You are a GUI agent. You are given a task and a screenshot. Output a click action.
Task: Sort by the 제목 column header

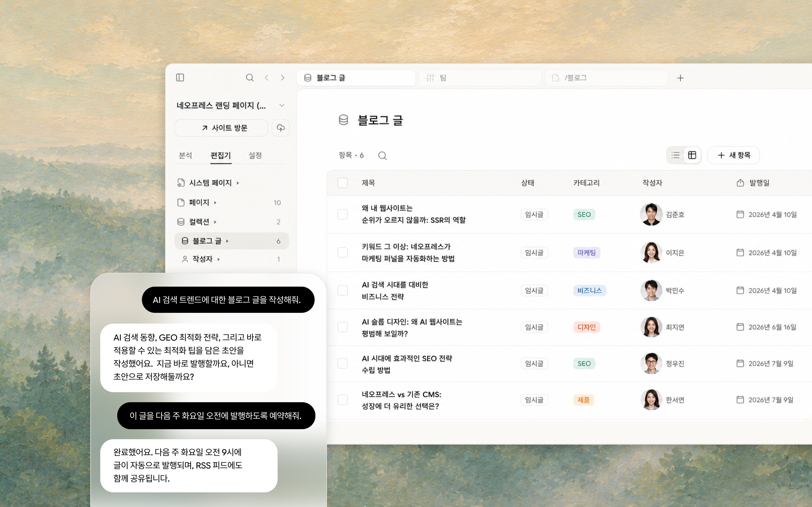point(368,183)
